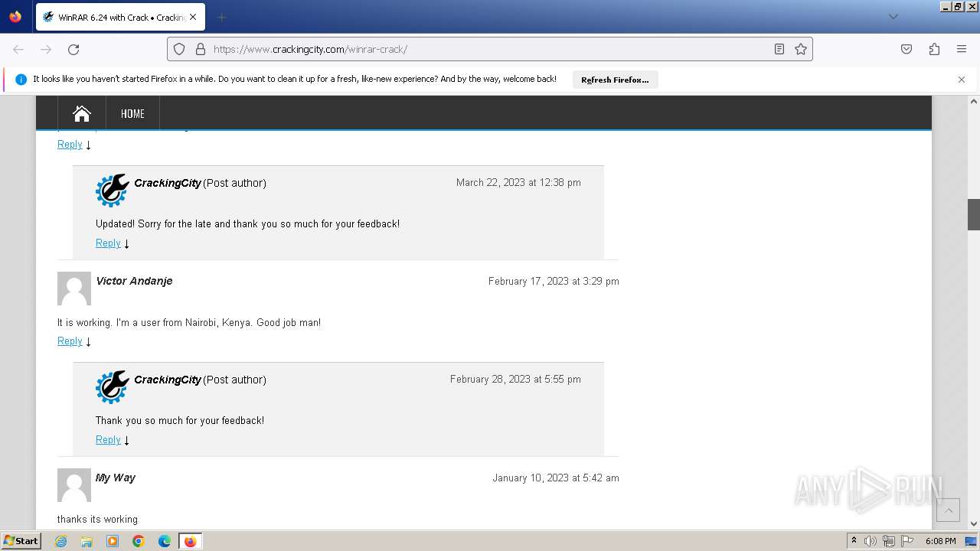Viewport: 980px width, 551px height.
Task: Click CrackingCity author name on February 28 comment
Action: [x=168, y=380]
